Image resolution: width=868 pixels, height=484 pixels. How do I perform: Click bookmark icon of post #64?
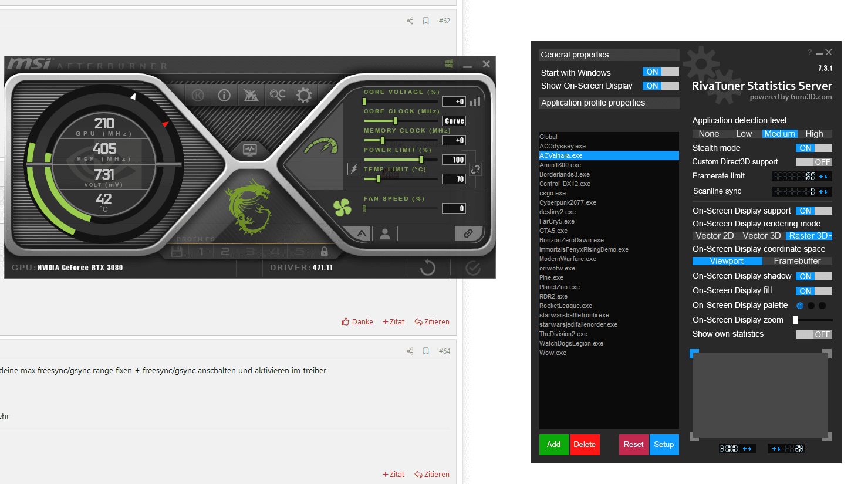pos(426,351)
